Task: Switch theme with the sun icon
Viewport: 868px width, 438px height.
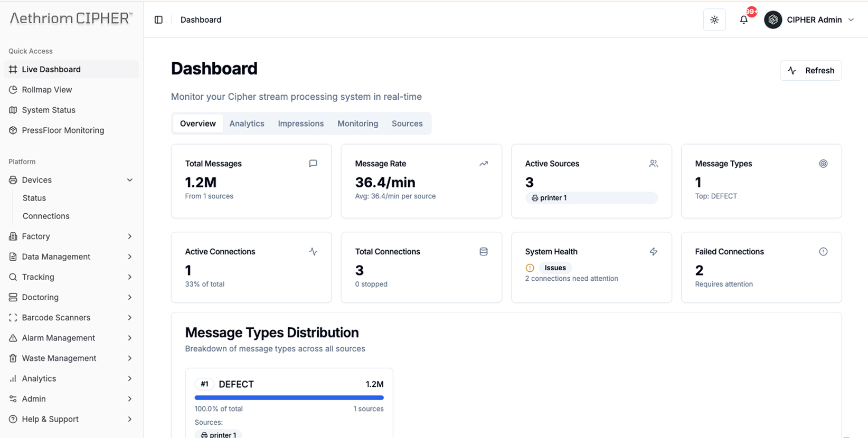Action: pos(714,20)
